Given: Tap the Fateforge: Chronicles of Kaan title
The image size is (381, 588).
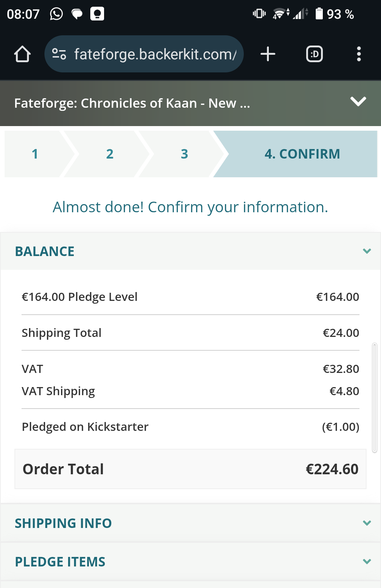Looking at the screenshot, I should [132, 103].
